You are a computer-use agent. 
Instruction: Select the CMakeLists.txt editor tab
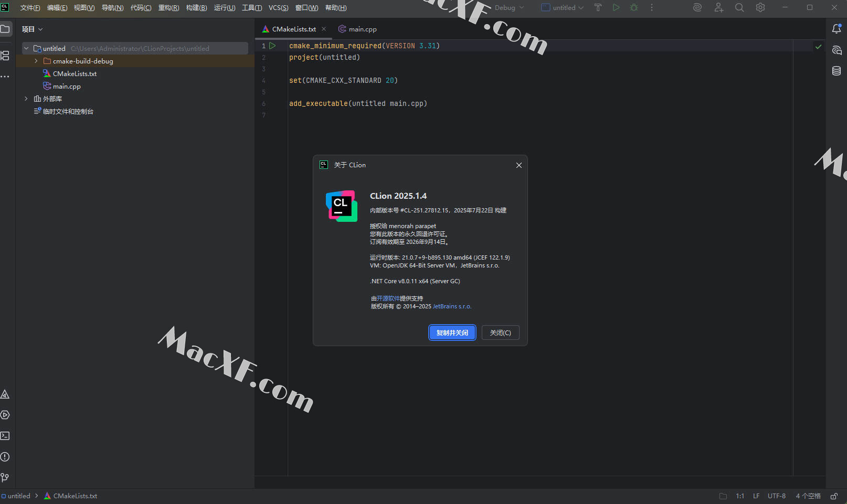[293, 29]
